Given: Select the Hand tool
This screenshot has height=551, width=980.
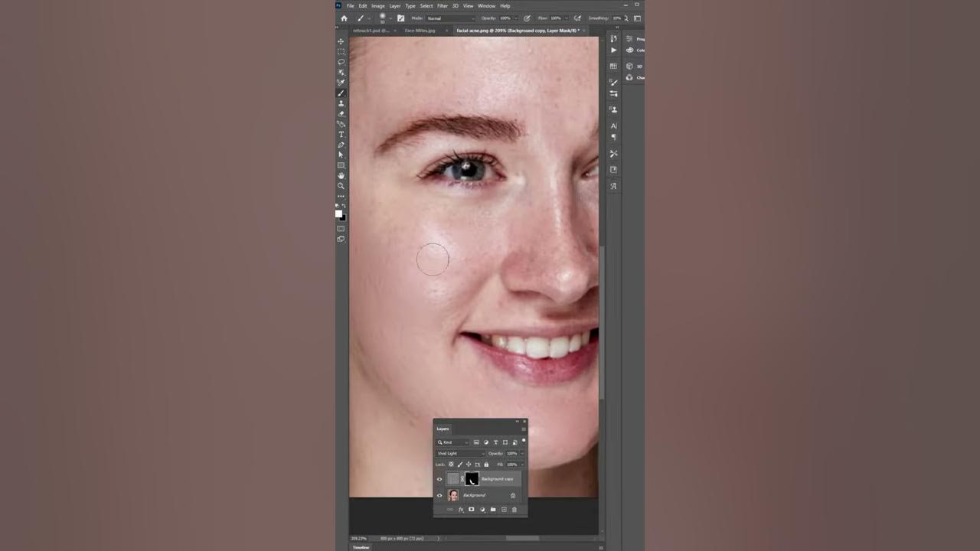Looking at the screenshot, I should [x=341, y=175].
